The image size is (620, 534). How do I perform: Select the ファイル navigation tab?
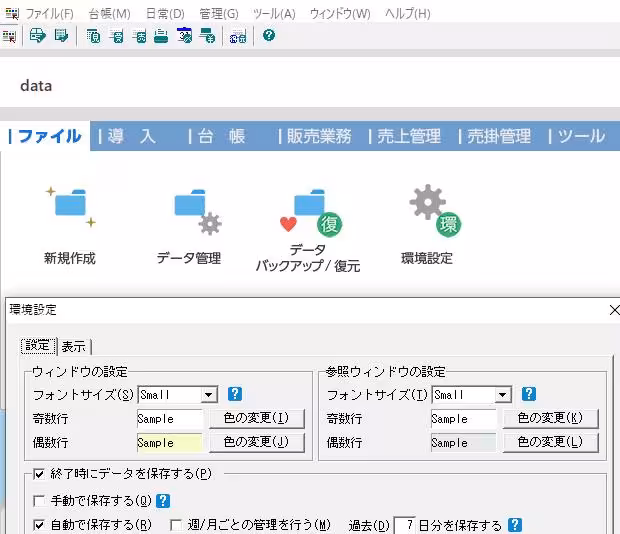[x=45, y=136]
